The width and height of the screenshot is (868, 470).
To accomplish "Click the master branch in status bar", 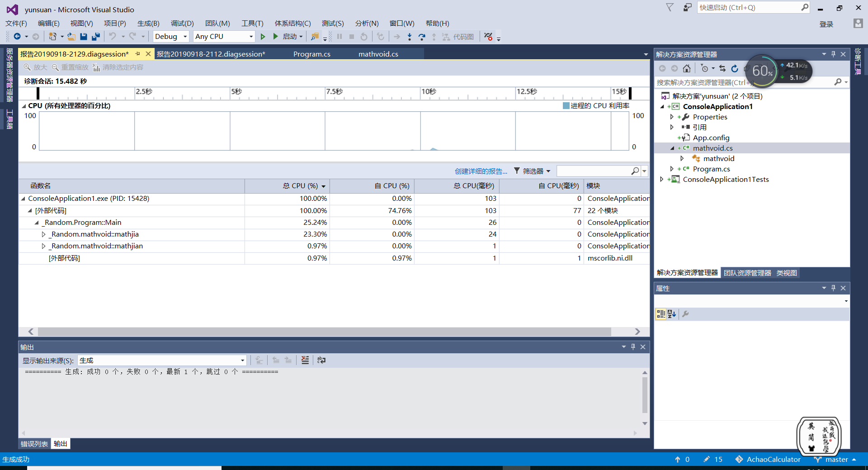I will coord(835,459).
